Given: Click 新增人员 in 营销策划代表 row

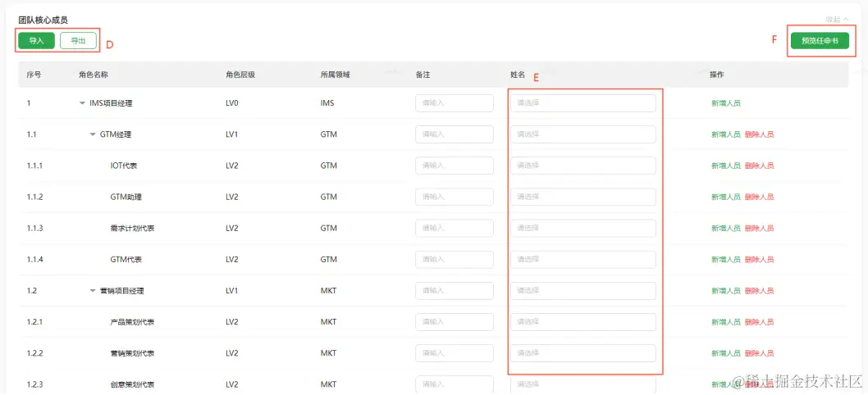Looking at the screenshot, I should pos(726,353).
